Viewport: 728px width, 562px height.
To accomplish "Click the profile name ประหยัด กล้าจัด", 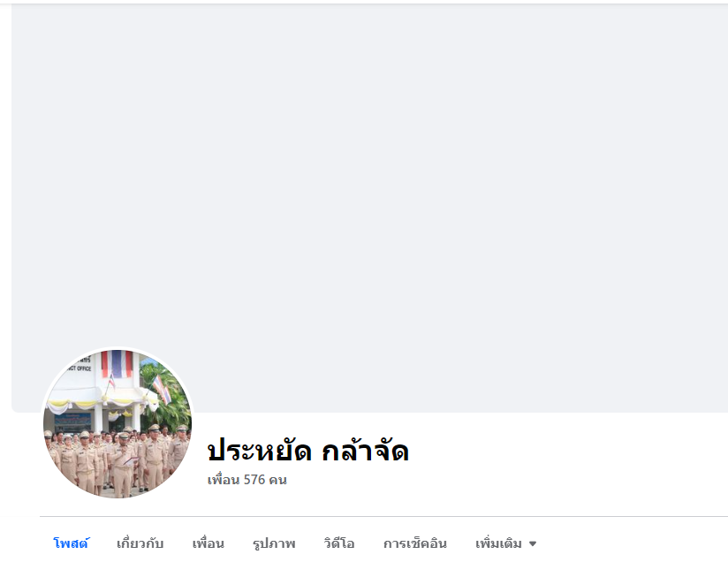I will [x=307, y=450].
